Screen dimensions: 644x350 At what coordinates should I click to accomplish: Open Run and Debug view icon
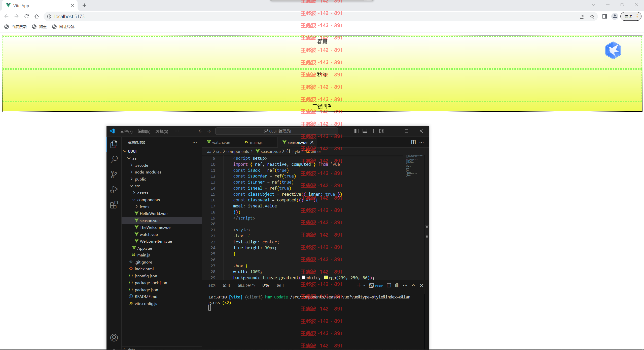(x=114, y=190)
